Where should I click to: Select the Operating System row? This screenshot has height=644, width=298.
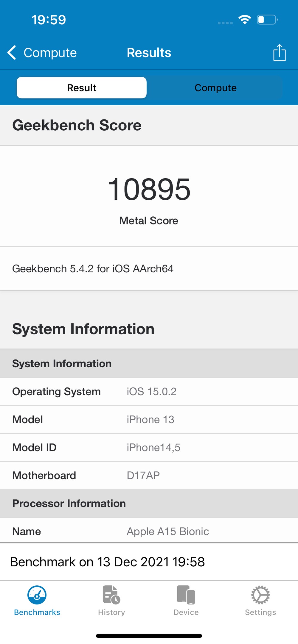coord(149,392)
